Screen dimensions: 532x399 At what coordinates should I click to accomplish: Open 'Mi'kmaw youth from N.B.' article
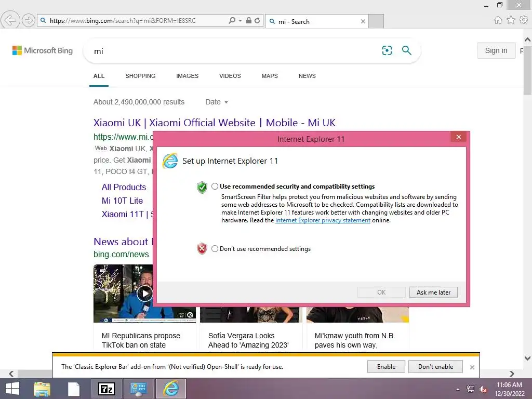click(354, 340)
